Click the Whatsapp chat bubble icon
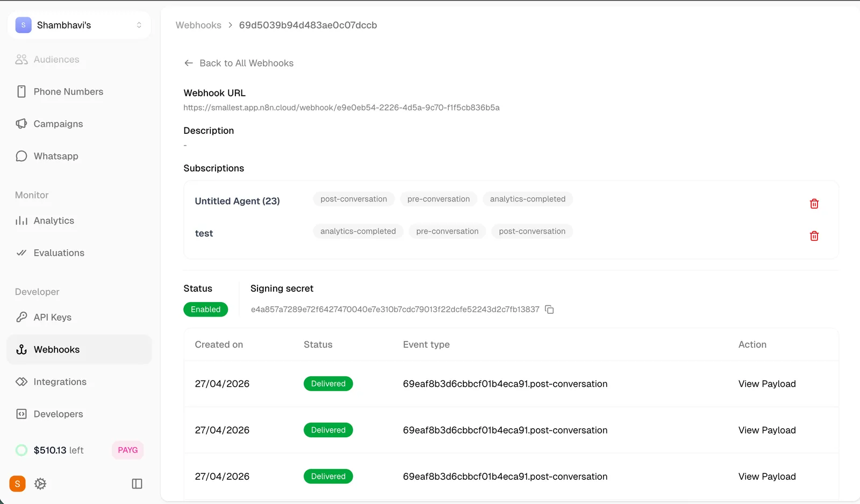 21,156
